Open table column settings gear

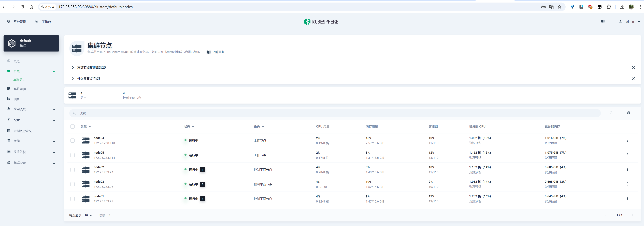628,113
